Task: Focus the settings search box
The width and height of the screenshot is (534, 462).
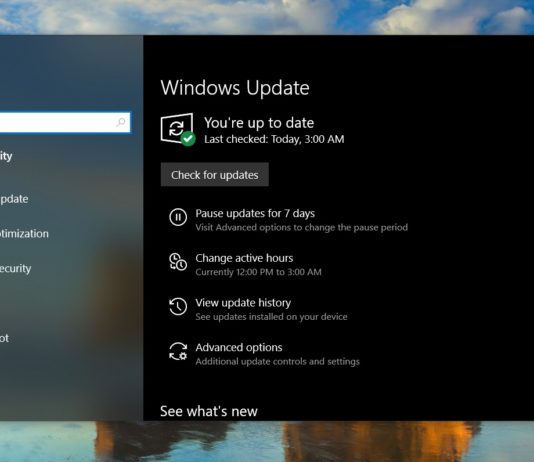Action: pos(65,122)
